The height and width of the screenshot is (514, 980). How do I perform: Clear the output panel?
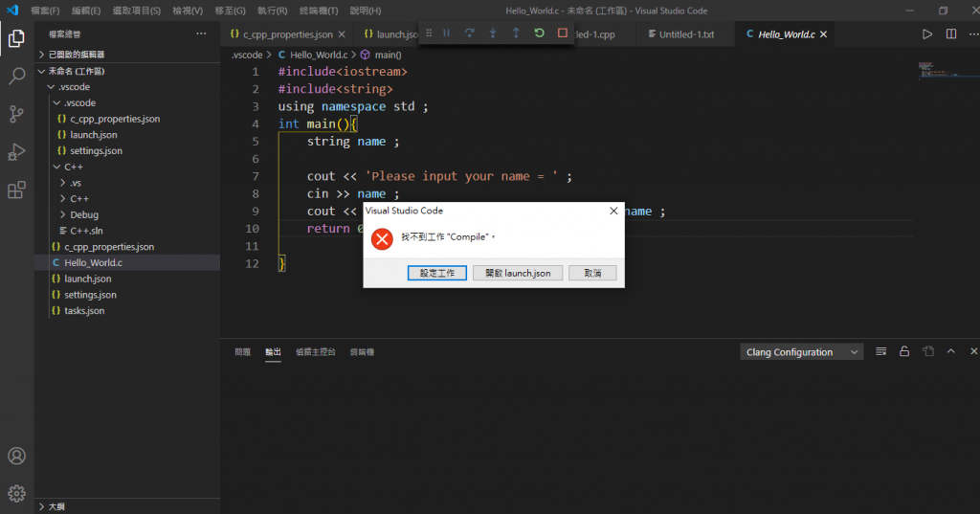[x=881, y=351]
